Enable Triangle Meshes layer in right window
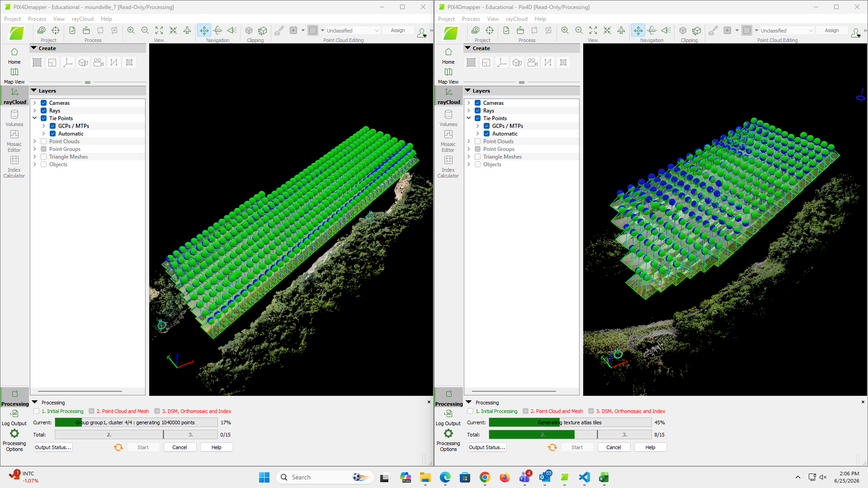This screenshot has height=488, width=868. tap(478, 157)
